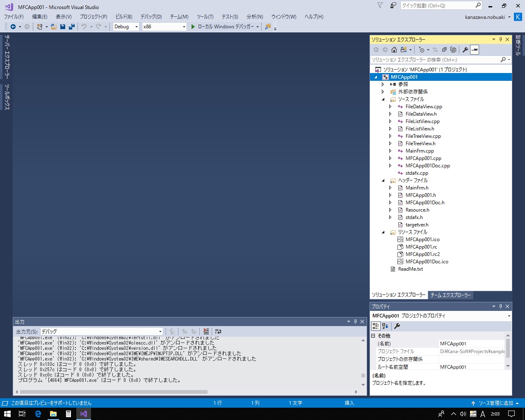Click the feedback icon next to Quick Launch
This screenshot has width=525, height=420.
click(x=393, y=5)
